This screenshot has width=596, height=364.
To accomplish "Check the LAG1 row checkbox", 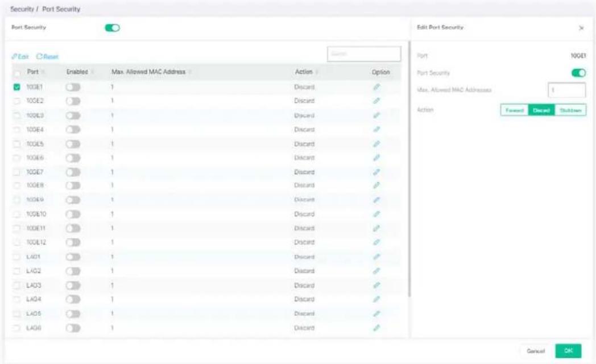I will (16, 257).
